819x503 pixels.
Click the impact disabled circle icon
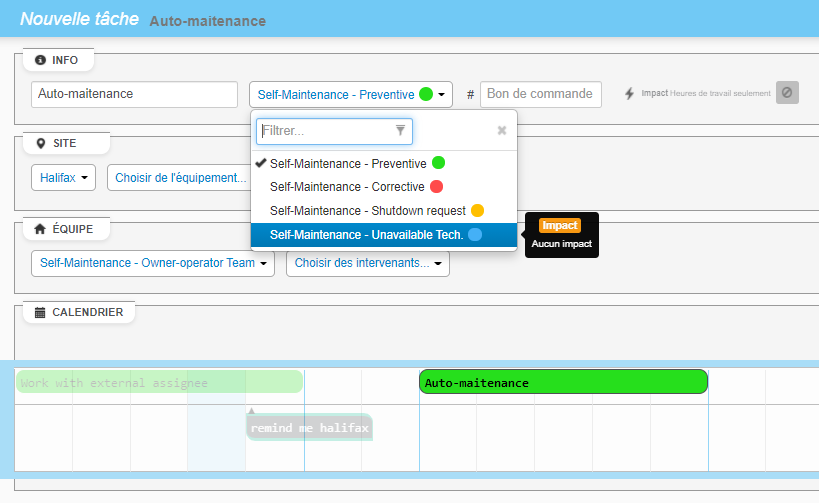coord(787,93)
